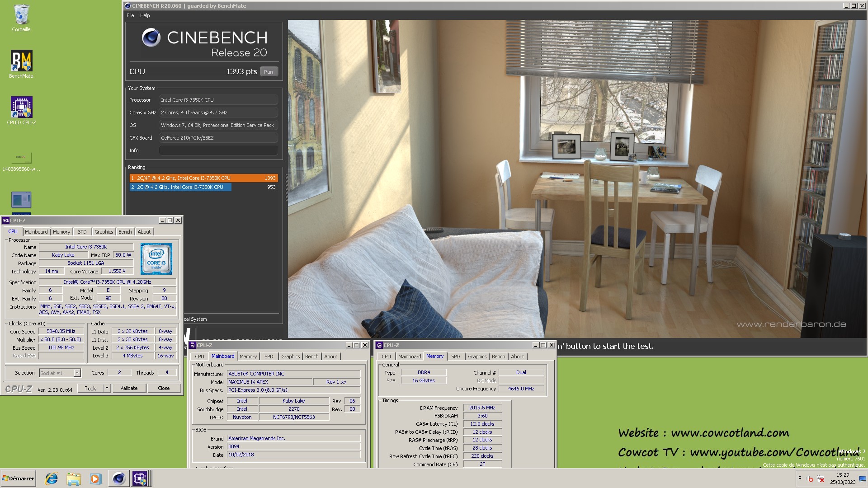This screenshot has width=868, height=488.
Task: Open Graphics tab in CPU-Z Mainboard window
Action: point(290,357)
